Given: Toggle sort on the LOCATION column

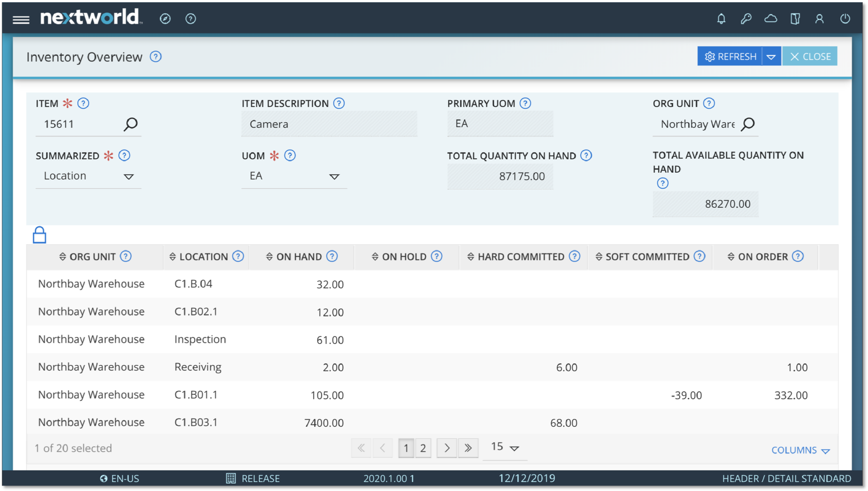Looking at the screenshot, I should click(x=172, y=257).
